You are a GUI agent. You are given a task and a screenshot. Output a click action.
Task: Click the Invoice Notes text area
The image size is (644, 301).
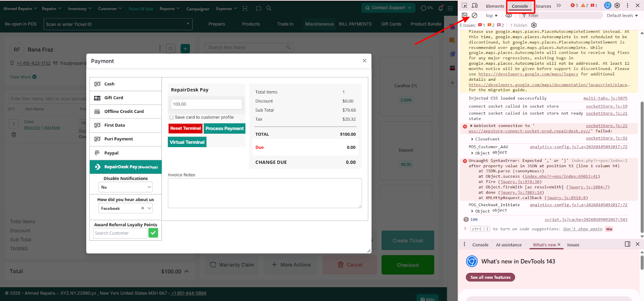click(264, 193)
